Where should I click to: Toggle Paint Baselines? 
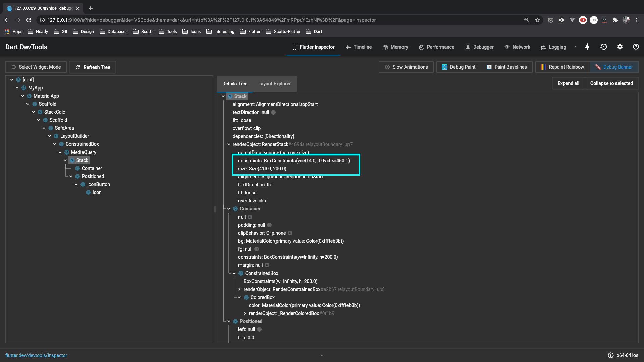[506, 67]
